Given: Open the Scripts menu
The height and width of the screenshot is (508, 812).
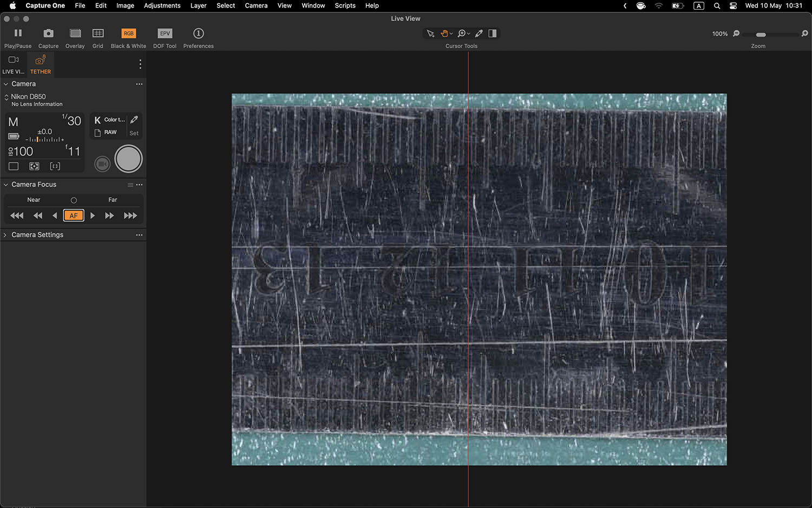Looking at the screenshot, I should 345,5.
